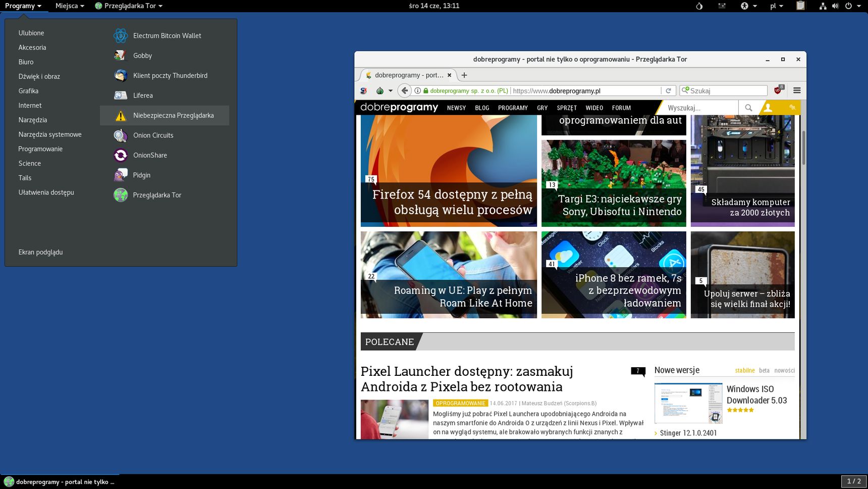Open the user account icon on dobreprogramy
Viewport: 868px width, 489px height.
768,108
